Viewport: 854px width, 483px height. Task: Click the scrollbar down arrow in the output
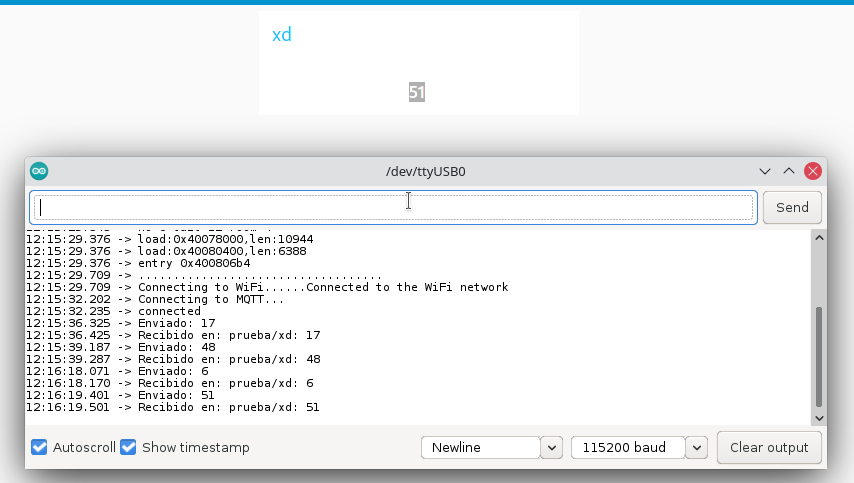[x=819, y=417]
